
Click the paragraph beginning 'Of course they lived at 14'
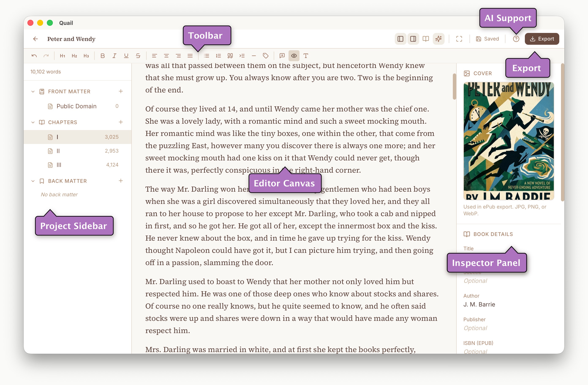coord(290,140)
